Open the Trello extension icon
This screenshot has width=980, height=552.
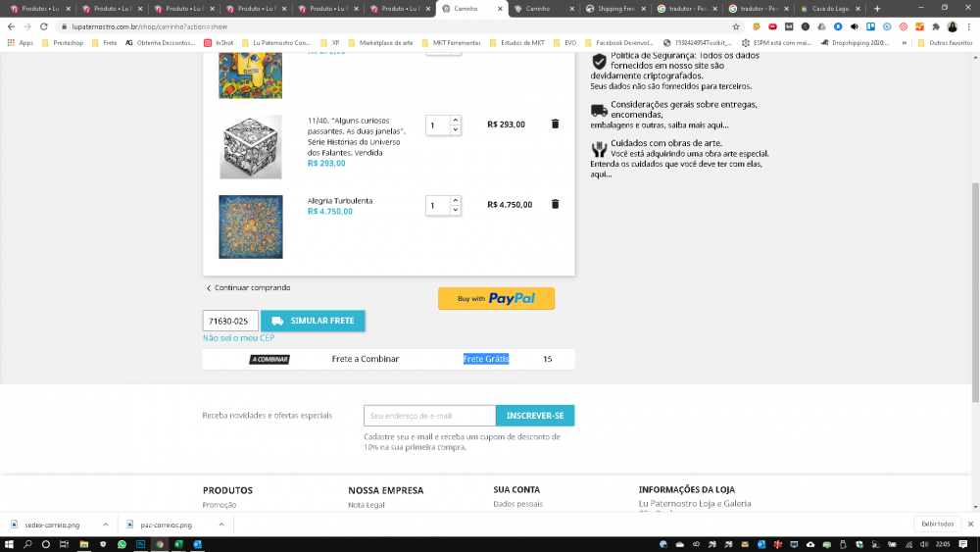(870, 26)
